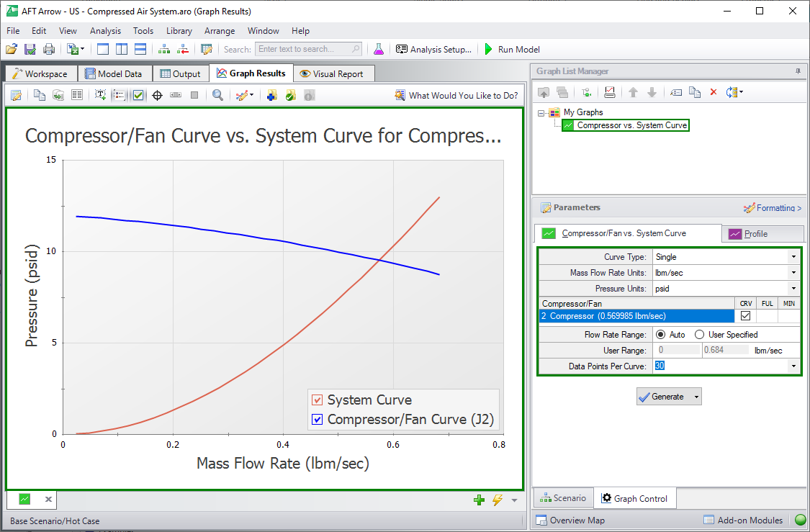Click the graph parameters notepad icon
The height and width of the screenshot is (532, 810).
click(x=16, y=96)
